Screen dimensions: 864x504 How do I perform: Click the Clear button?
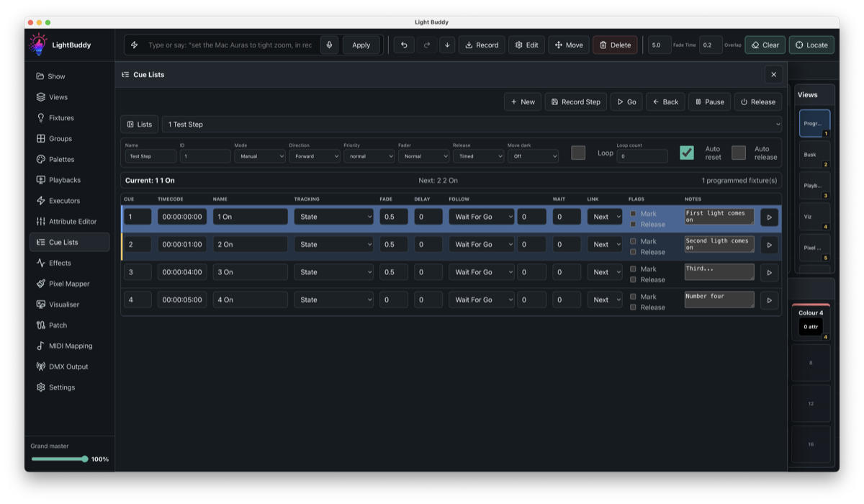[x=765, y=45]
